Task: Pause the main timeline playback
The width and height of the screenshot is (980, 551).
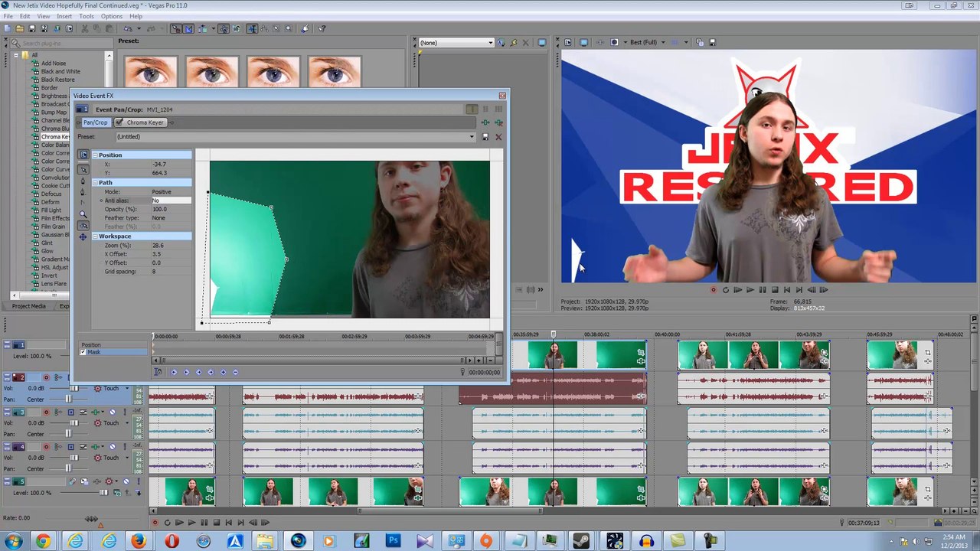Action: [x=204, y=523]
